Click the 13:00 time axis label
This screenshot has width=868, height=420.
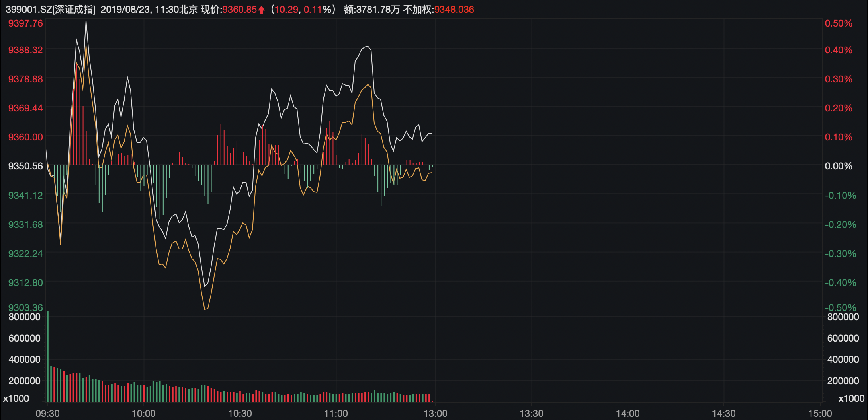pos(436,414)
